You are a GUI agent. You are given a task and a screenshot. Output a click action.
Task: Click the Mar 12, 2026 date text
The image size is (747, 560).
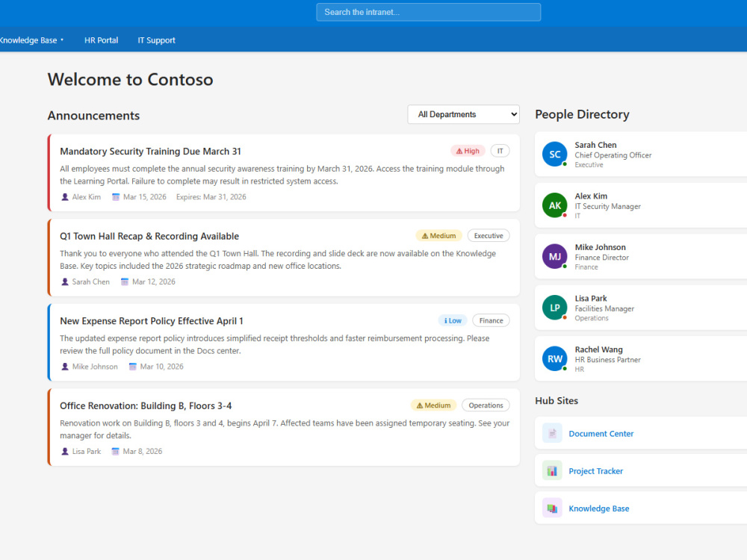click(154, 282)
